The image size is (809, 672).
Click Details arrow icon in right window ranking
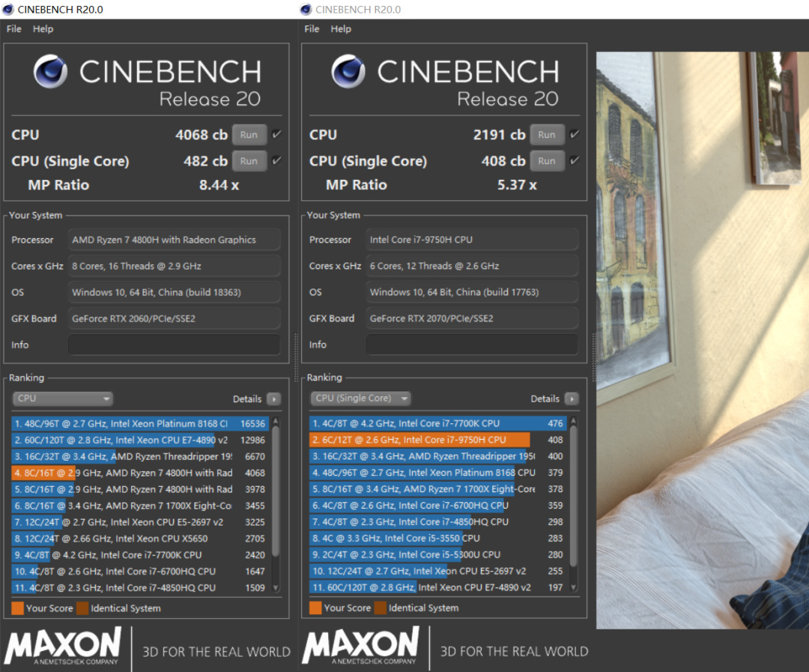(x=572, y=399)
